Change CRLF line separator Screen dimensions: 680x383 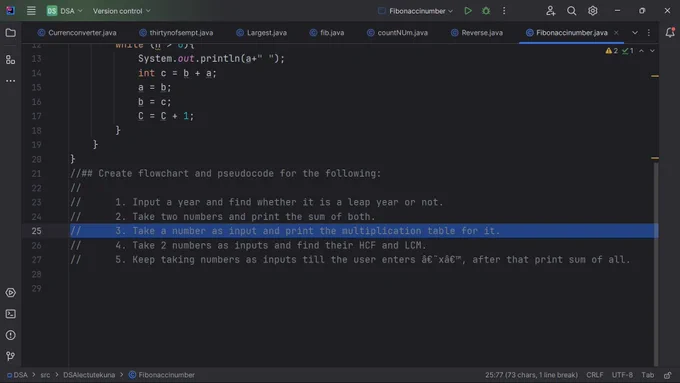tap(595, 375)
